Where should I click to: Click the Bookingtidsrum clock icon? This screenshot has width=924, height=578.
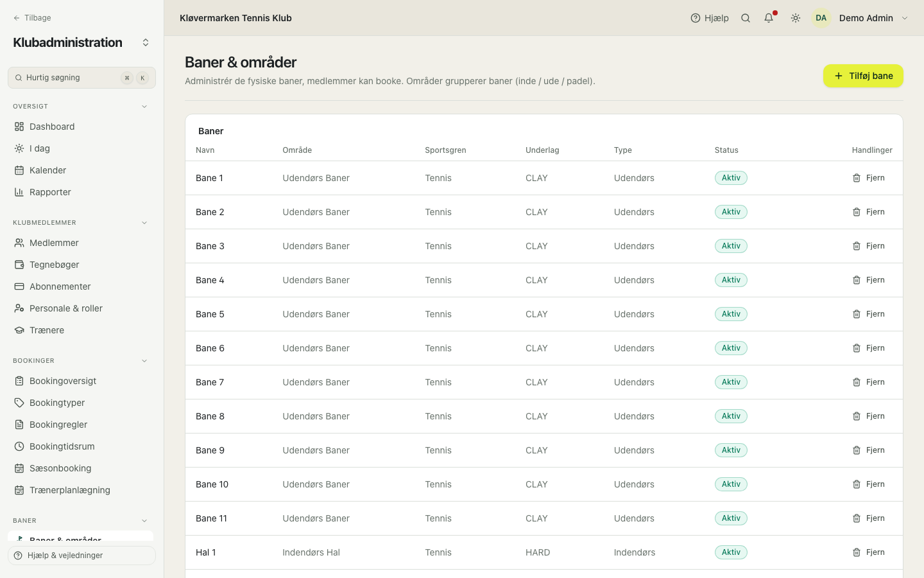19,446
